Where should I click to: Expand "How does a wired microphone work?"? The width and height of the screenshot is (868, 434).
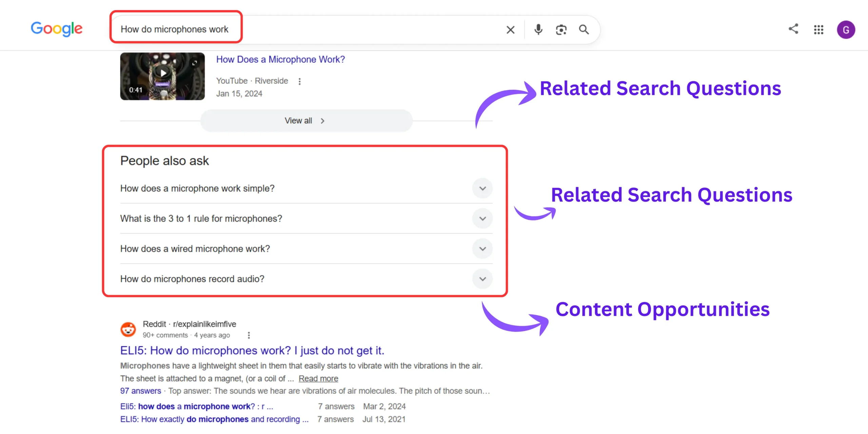[306, 249]
